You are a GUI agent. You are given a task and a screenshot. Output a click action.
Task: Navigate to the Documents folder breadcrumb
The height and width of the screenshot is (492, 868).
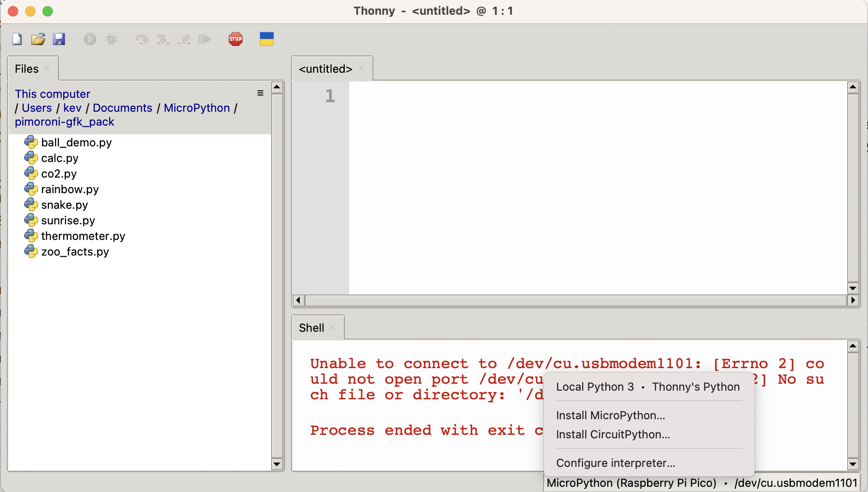coord(123,108)
